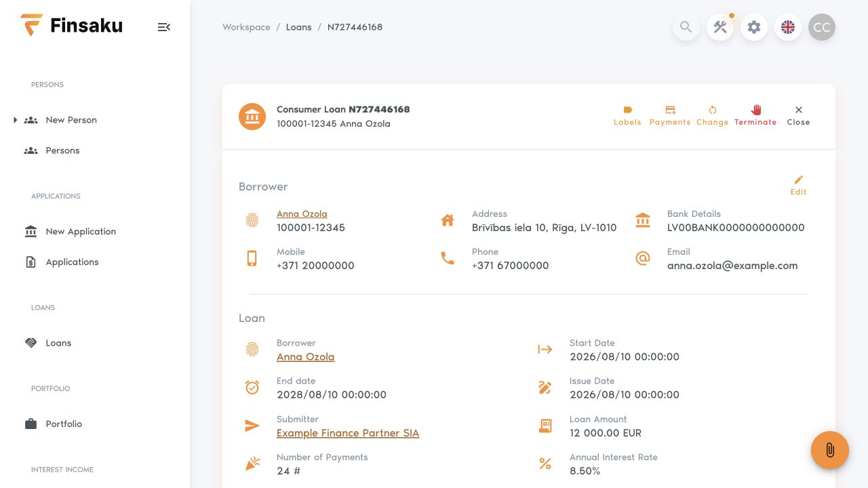This screenshot has height=488, width=868.
Task: Open the tools icon with notification dot
Action: pos(720,27)
